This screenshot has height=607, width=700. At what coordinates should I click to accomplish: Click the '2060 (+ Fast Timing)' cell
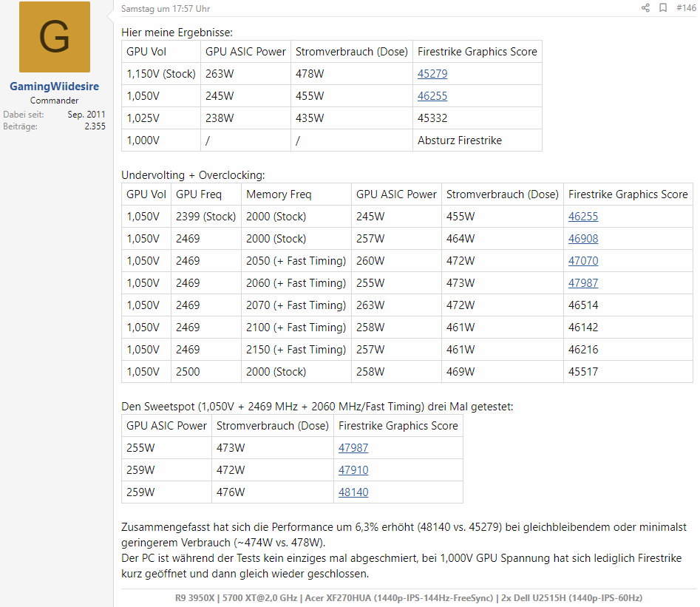pyautogui.click(x=296, y=283)
